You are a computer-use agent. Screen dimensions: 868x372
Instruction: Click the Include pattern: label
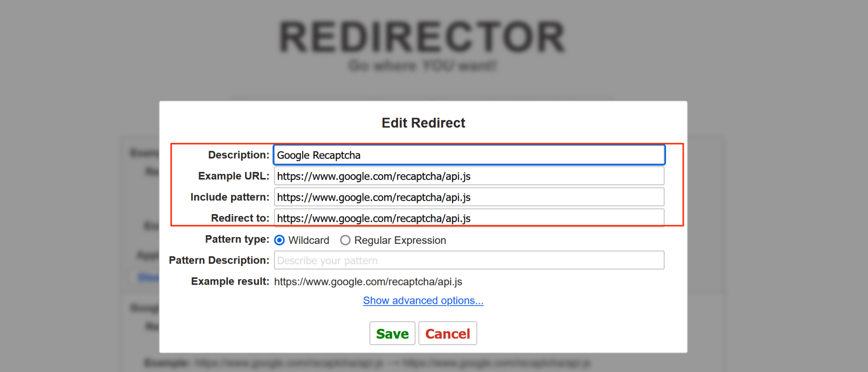point(230,197)
